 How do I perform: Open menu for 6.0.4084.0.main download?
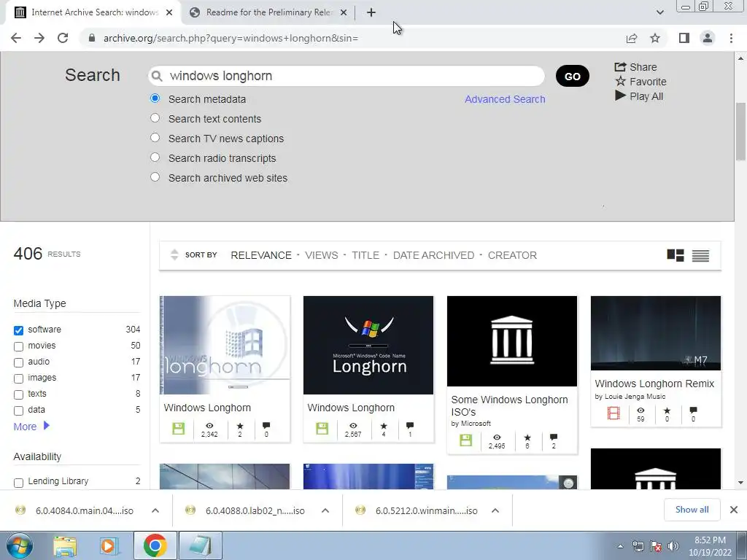[x=155, y=510]
